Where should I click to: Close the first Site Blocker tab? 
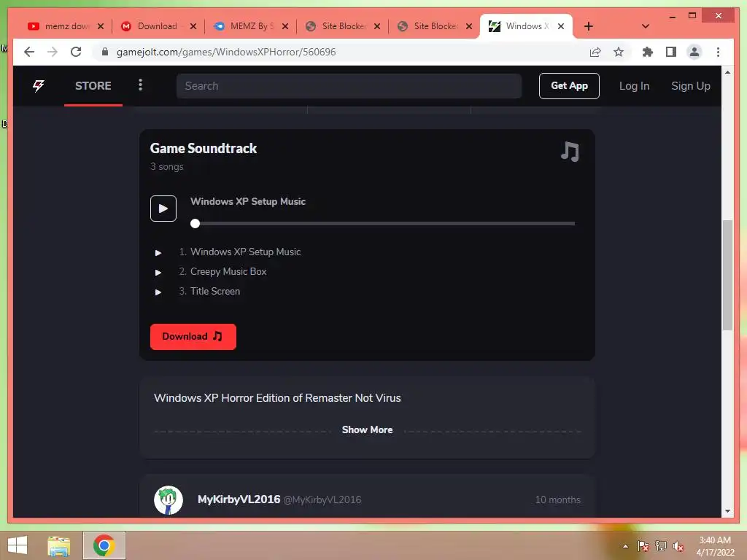(377, 26)
